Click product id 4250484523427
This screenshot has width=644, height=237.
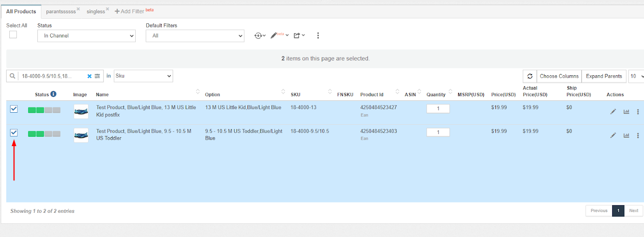point(378,107)
